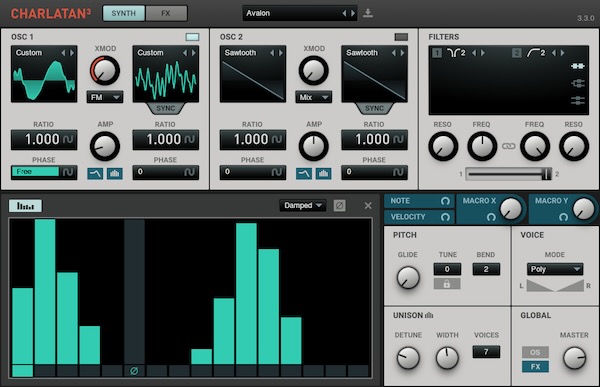Viewport: 600px width, 387px height.
Task: Click the MACRO Y knob
Action: 584,209
